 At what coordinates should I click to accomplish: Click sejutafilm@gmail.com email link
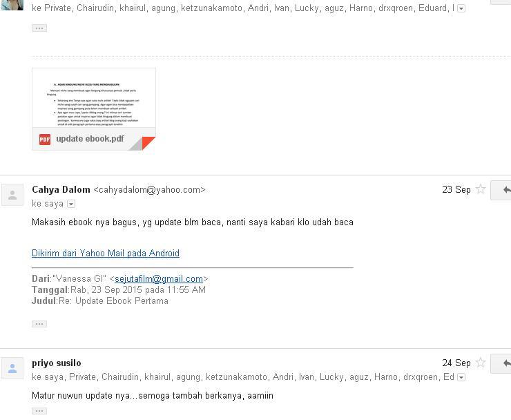tap(159, 279)
